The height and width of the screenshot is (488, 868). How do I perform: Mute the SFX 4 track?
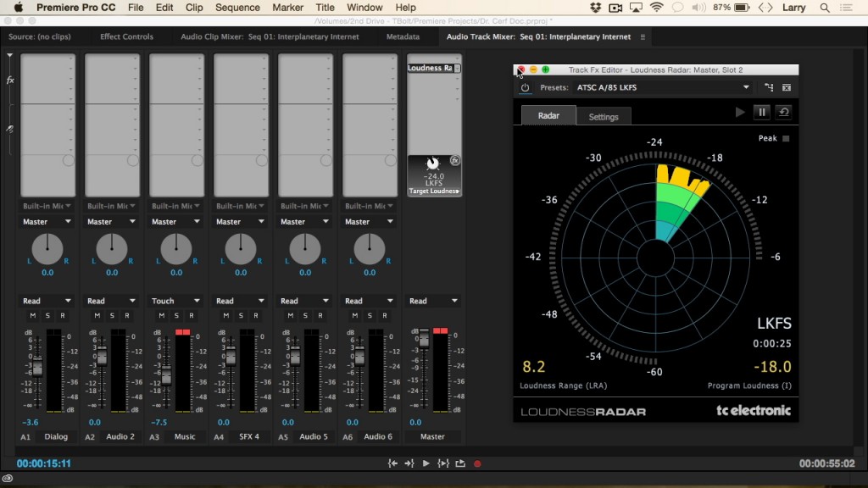(x=225, y=315)
